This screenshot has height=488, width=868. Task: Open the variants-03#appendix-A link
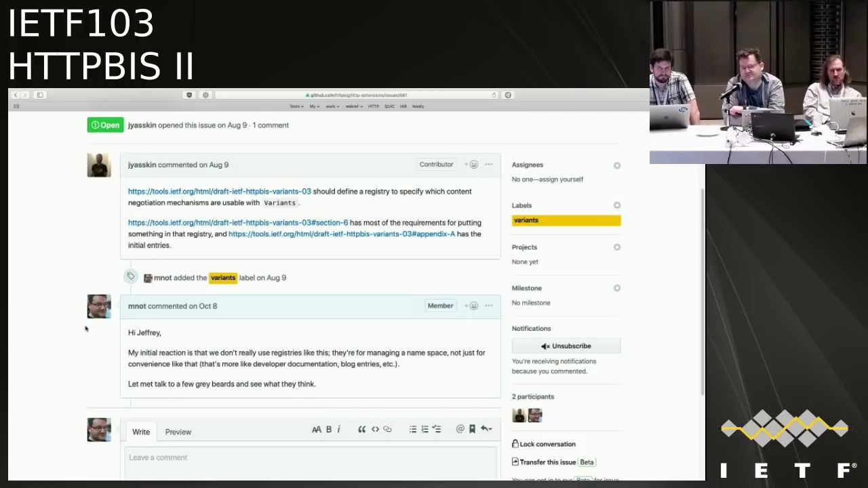pyautogui.click(x=342, y=235)
